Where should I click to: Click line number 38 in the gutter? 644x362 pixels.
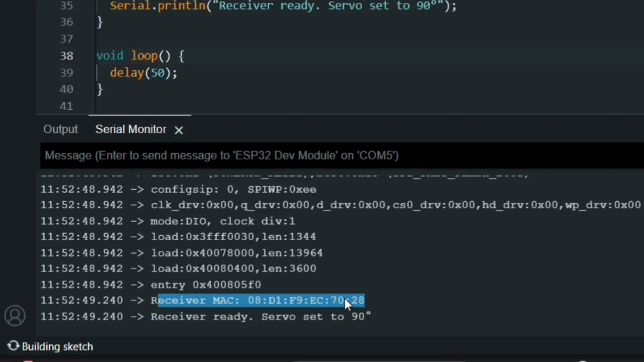66,56
